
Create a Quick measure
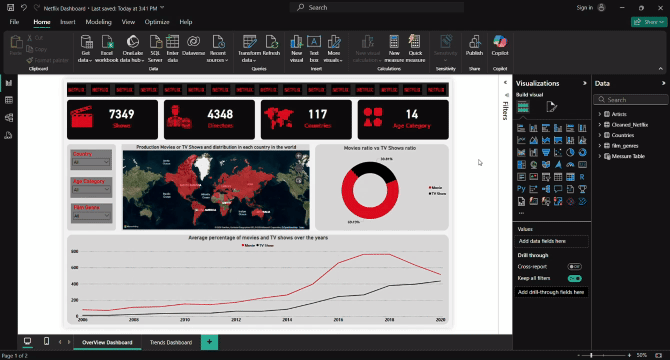[415, 49]
